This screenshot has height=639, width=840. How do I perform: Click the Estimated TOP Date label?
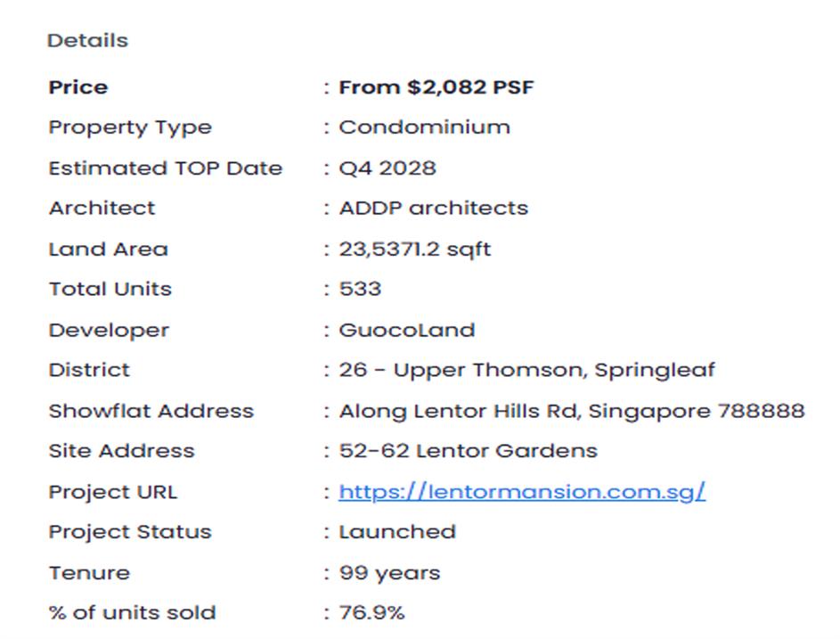pos(165,168)
